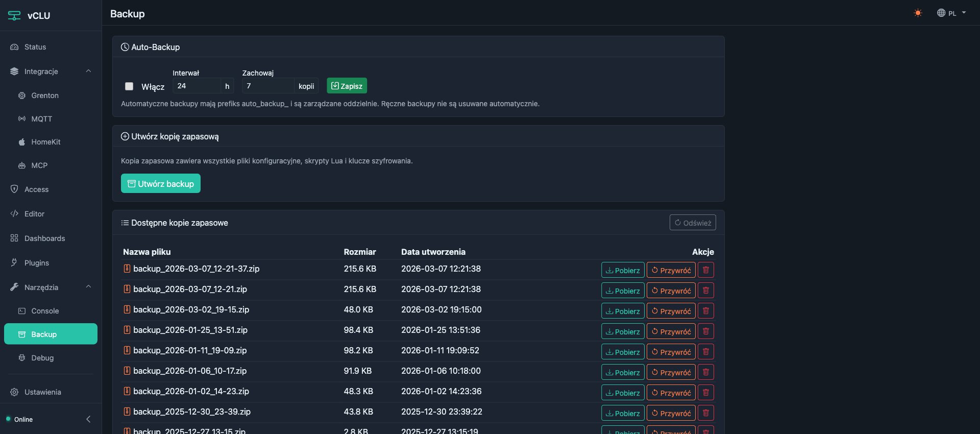Open Plugins page
Screen dimensions: 980x434
point(51,263)
